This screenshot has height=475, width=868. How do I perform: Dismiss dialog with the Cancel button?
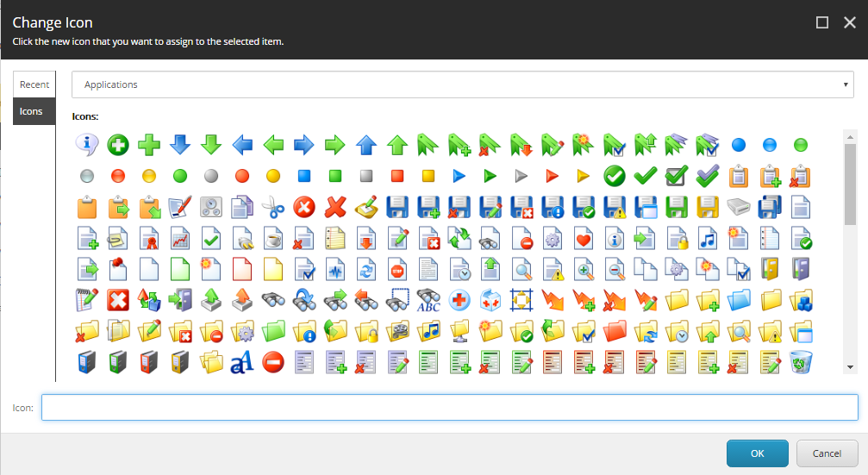click(x=827, y=453)
